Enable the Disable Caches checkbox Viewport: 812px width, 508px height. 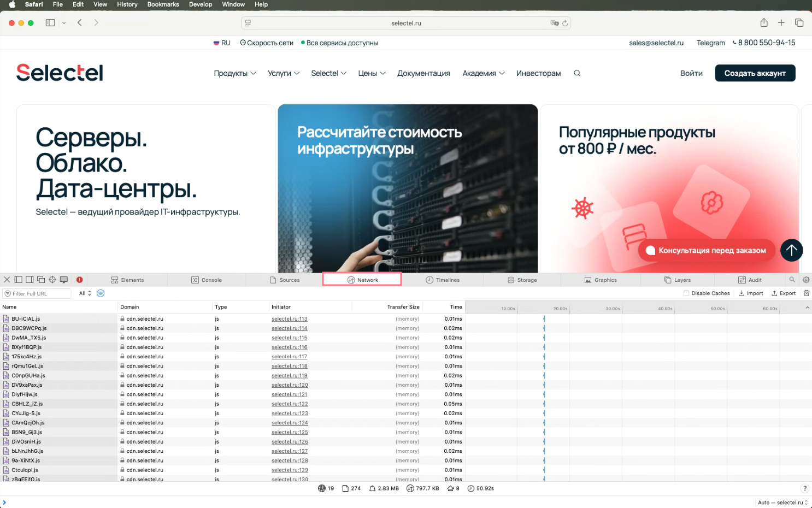[x=686, y=293]
